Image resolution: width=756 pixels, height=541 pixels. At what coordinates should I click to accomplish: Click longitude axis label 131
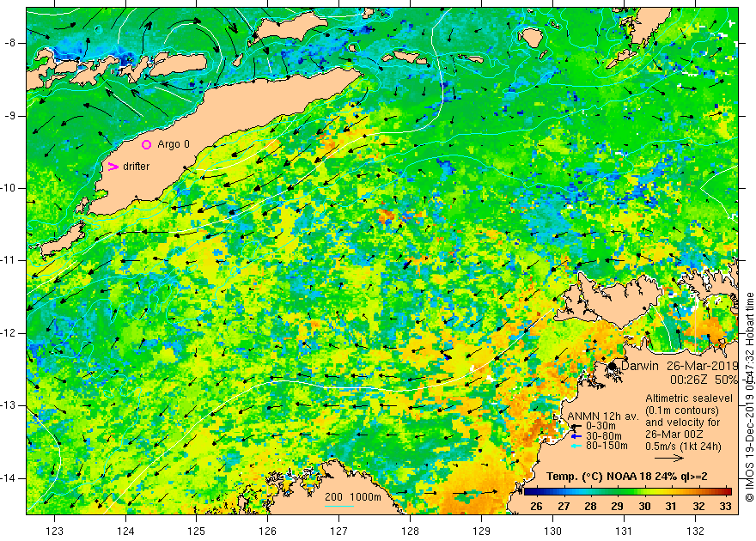[x=624, y=531]
